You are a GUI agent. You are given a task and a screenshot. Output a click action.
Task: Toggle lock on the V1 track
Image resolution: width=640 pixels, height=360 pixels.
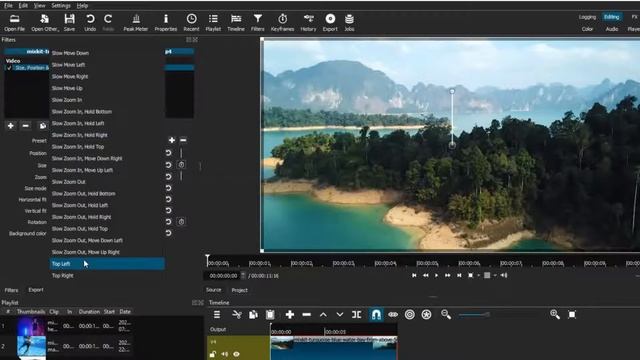pos(212,354)
